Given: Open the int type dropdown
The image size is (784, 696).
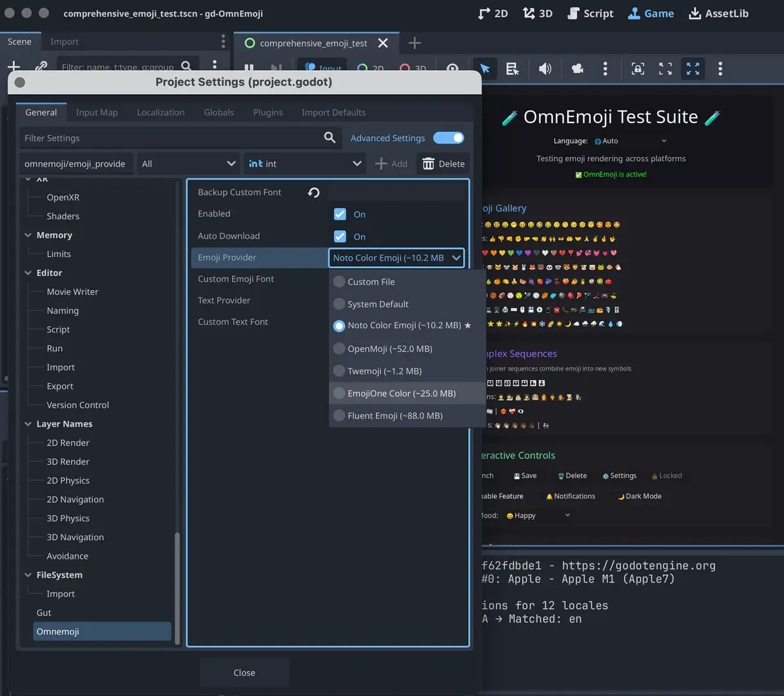Looking at the screenshot, I should pyautogui.click(x=304, y=164).
